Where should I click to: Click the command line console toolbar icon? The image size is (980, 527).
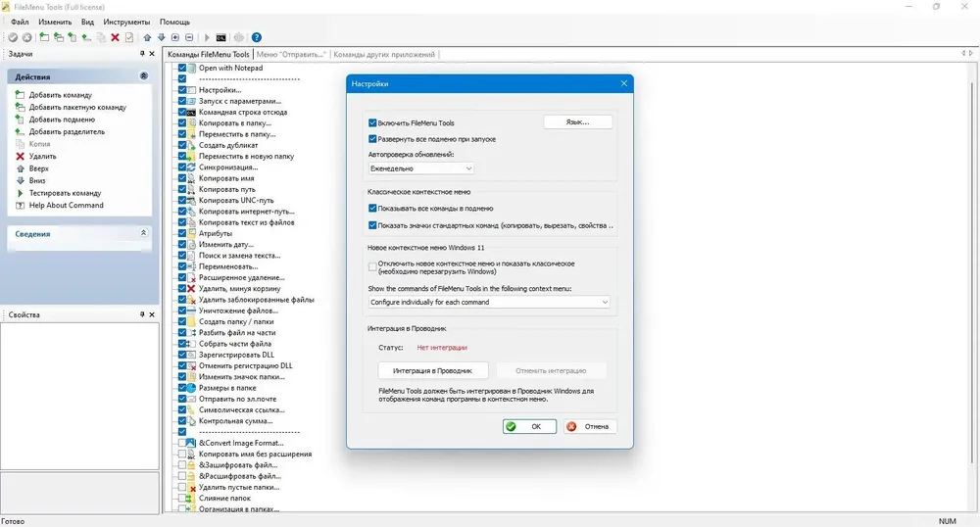220,37
